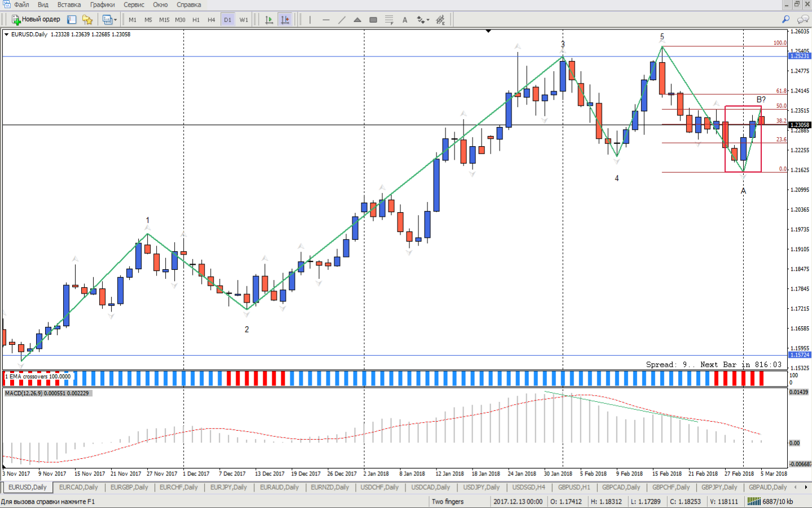This screenshot has height=508, width=812.
Task: Open the Графики menu
Action: pos(102,5)
